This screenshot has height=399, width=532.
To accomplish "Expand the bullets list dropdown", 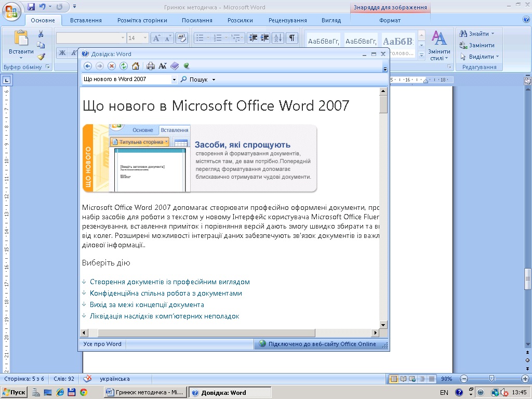I will tap(208, 38).
